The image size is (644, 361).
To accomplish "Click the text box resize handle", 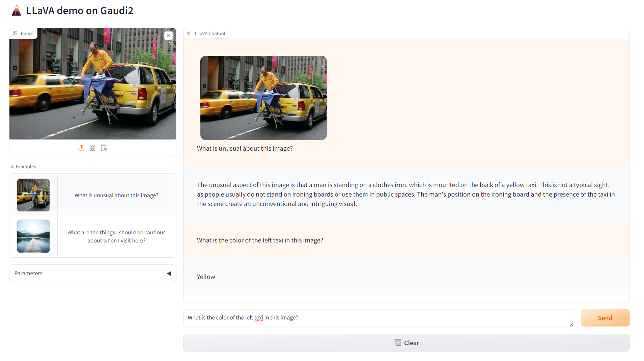I will click(571, 325).
